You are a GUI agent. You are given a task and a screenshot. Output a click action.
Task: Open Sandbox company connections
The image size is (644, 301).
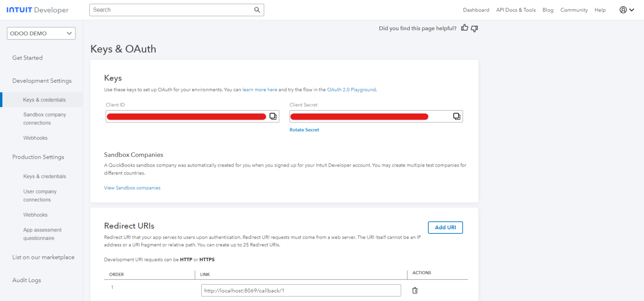tap(45, 119)
